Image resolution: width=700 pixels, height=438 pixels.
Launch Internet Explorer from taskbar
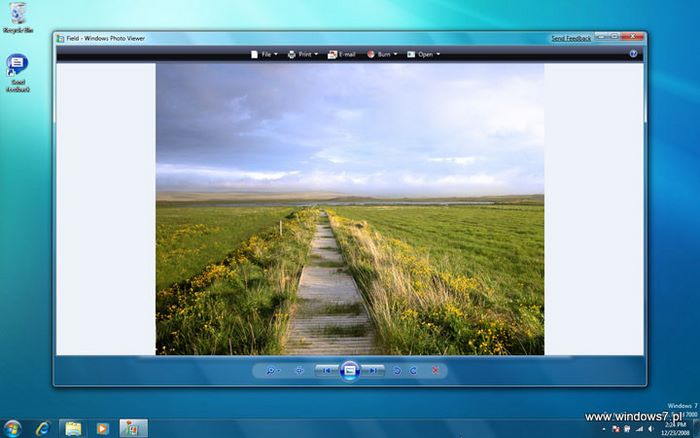pyautogui.click(x=43, y=429)
